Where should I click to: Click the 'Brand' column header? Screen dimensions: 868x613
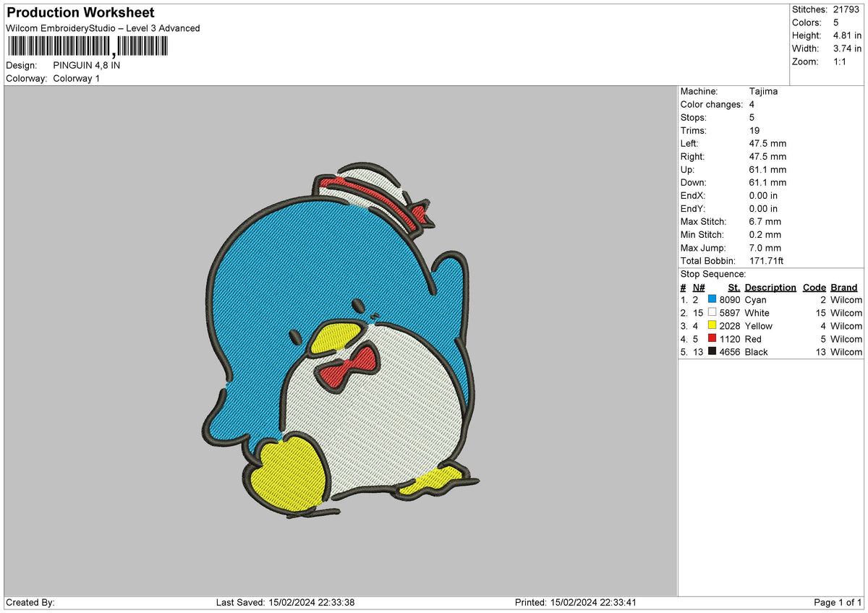pos(844,287)
